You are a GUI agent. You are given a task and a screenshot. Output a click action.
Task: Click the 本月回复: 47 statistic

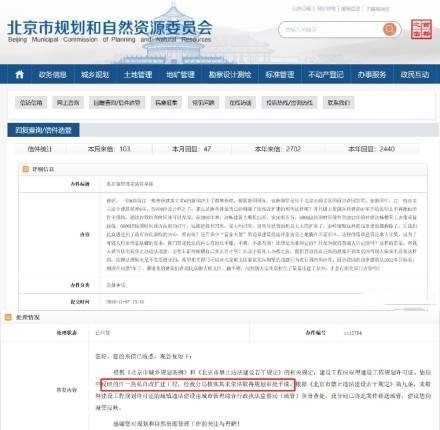pyautogui.click(x=192, y=149)
